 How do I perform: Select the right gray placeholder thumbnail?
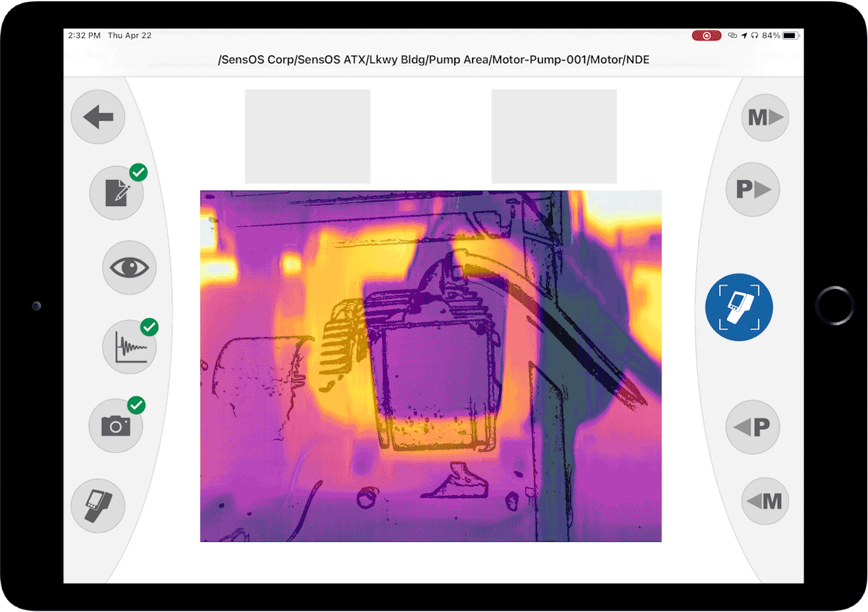(x=554, y=136)
